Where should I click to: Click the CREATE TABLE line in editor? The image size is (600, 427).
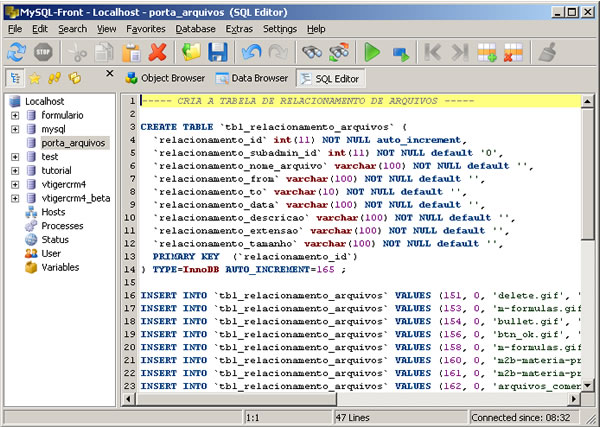coord(273,127)
